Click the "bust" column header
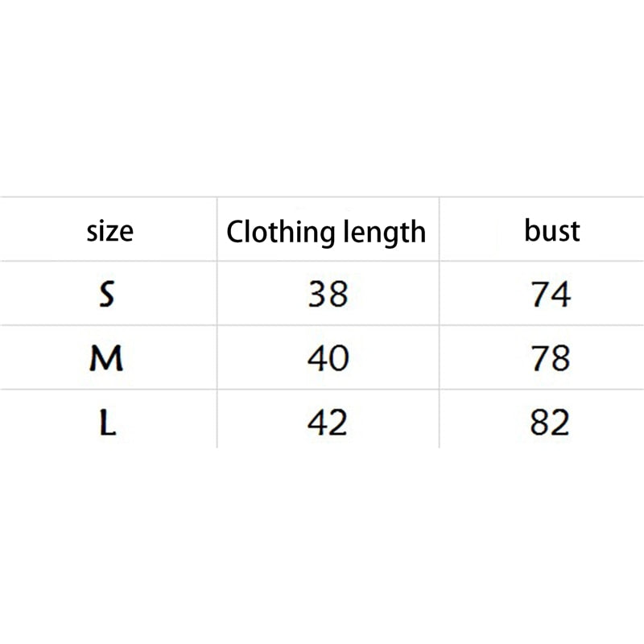Image resolution: width=644 pixels, height=644 pixels. (551, 231)
